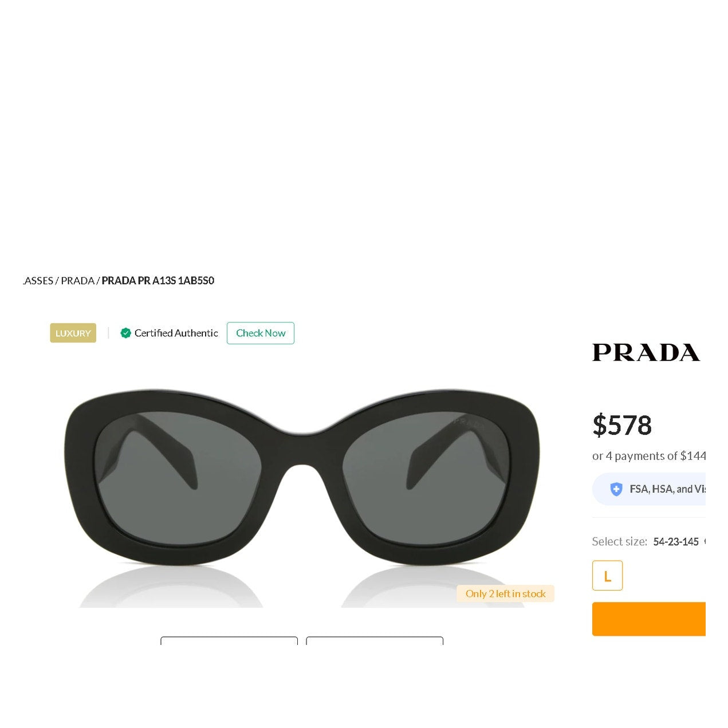The image size is (728, 728).
Task: Click the Only 2 left in stock badge
Action: pyautogui.click(x=506, y=594)
